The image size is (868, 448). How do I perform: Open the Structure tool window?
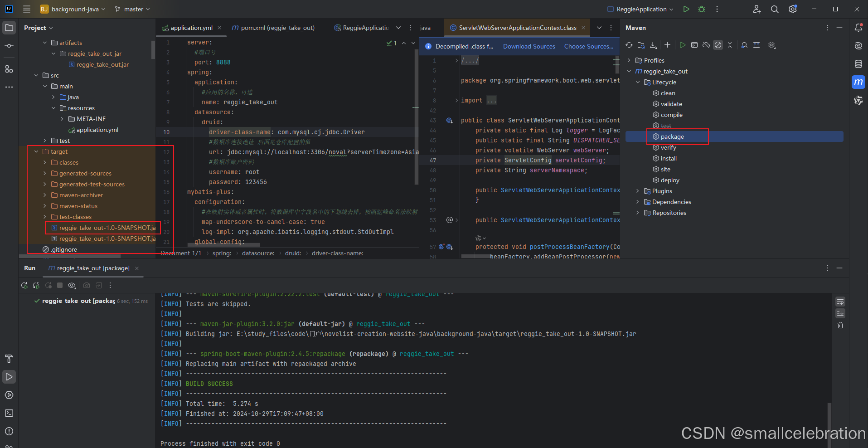click(9, 69)
